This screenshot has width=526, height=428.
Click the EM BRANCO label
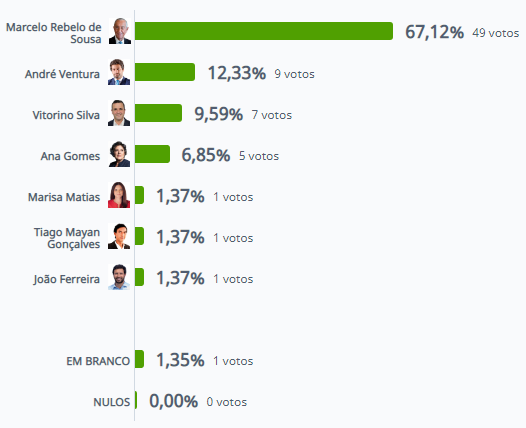[x=98, y=361]
